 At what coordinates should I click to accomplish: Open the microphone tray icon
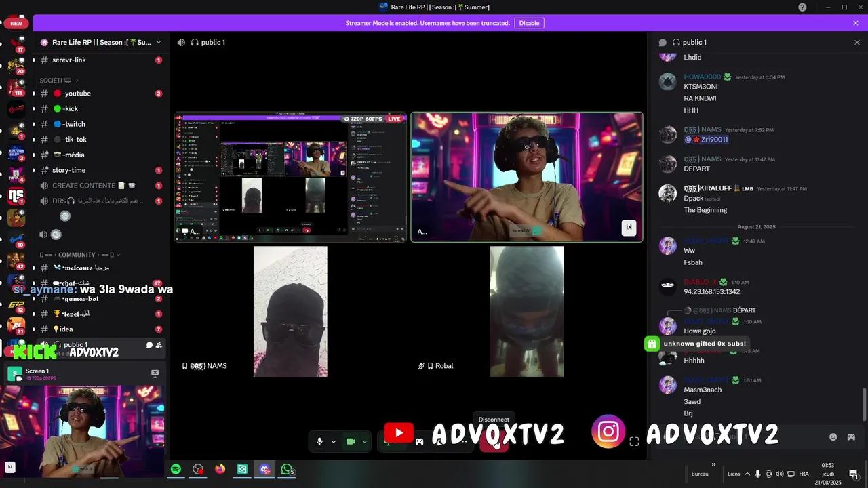758,474
